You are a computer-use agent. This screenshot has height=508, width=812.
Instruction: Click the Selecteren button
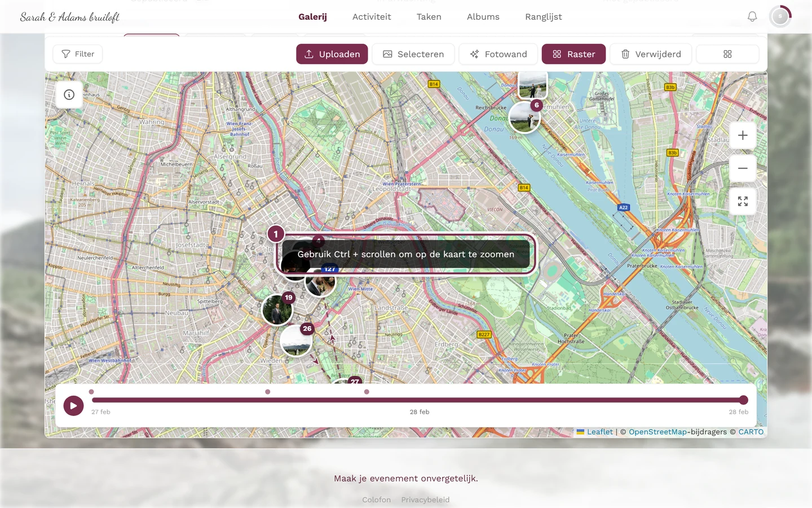[413, 54]
